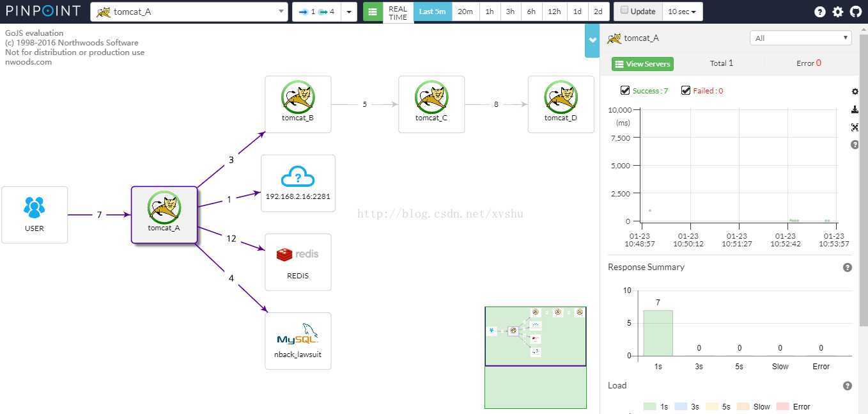Click the View Servers button
Screen dimensions: 868x414
642,64
